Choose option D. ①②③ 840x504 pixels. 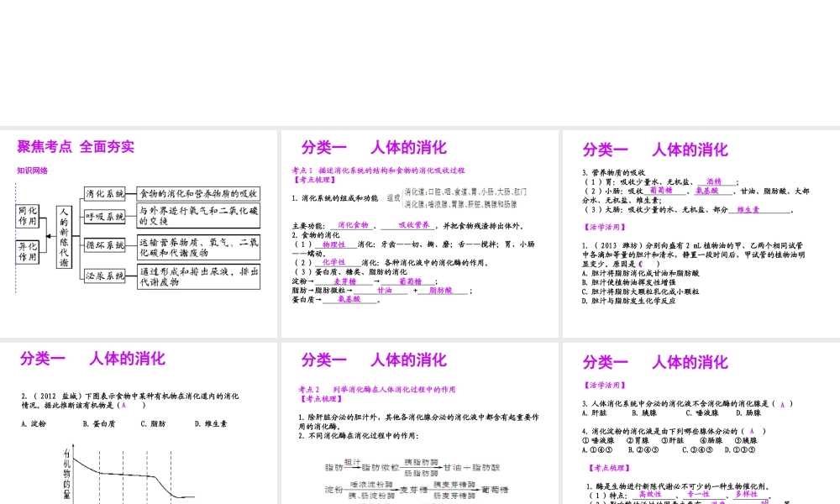[x=739, y=450]
